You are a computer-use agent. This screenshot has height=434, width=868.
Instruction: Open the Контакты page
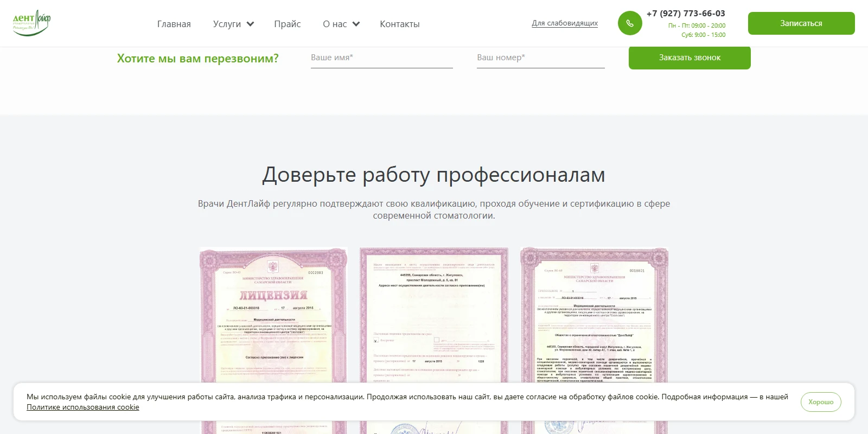(400, 24)
